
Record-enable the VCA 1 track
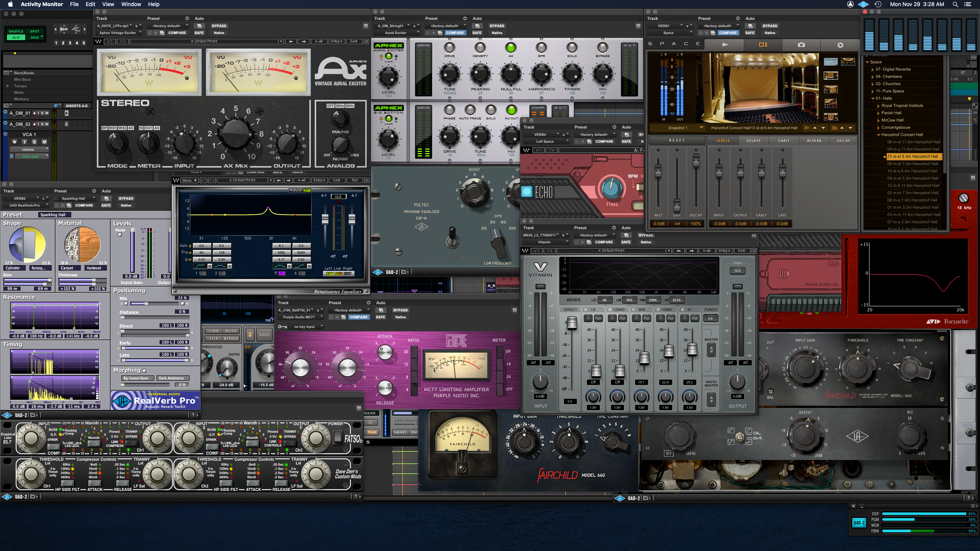click(x=15, y=142)
